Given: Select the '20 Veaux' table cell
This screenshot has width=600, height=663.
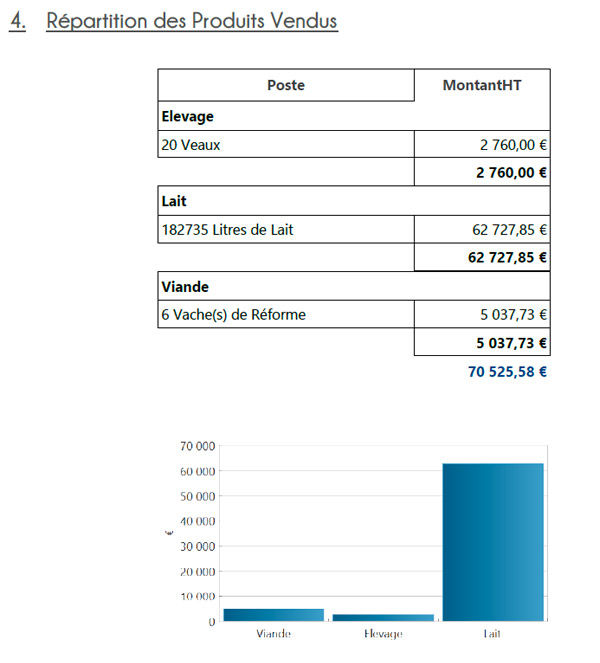Looking at the screenshot, I should coord(191,145).
